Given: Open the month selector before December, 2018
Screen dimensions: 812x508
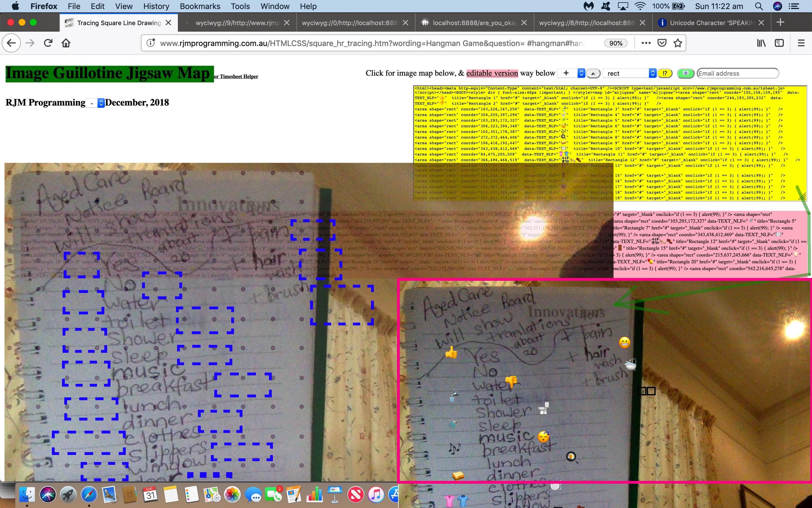Looking at the screenshot, I should click(x=95, y=103).
